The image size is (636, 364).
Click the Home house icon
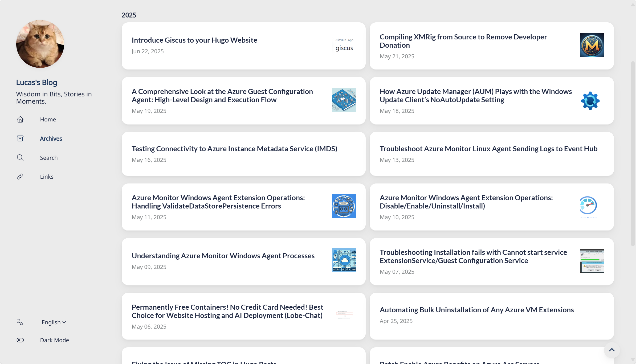coord(20,119)
